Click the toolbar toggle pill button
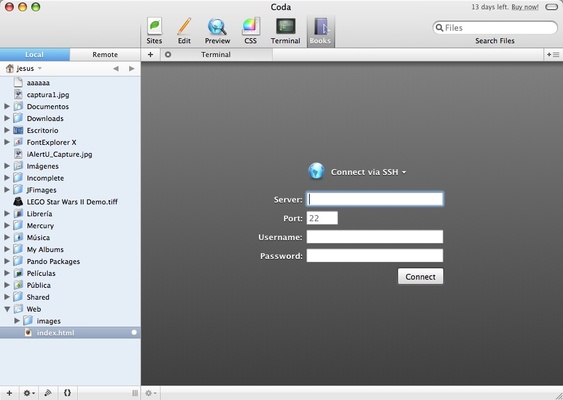The width and height of the screenshot is (563, 400). (552, 7)
